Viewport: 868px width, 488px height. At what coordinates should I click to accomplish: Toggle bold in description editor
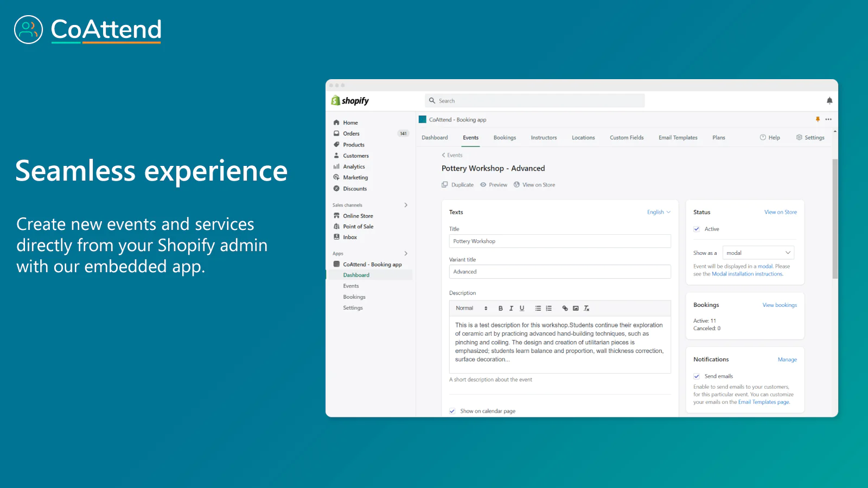pyautogui.click(x=500, y=308)
